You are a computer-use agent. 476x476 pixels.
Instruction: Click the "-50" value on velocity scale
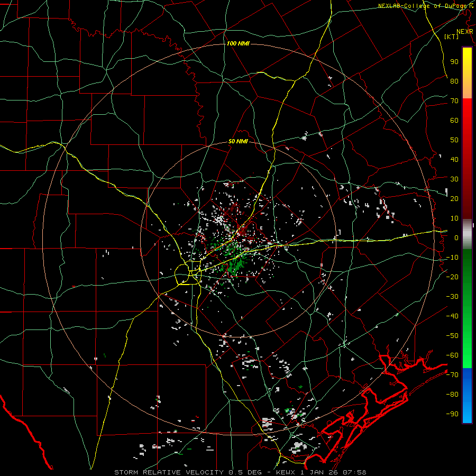point(452,336)
